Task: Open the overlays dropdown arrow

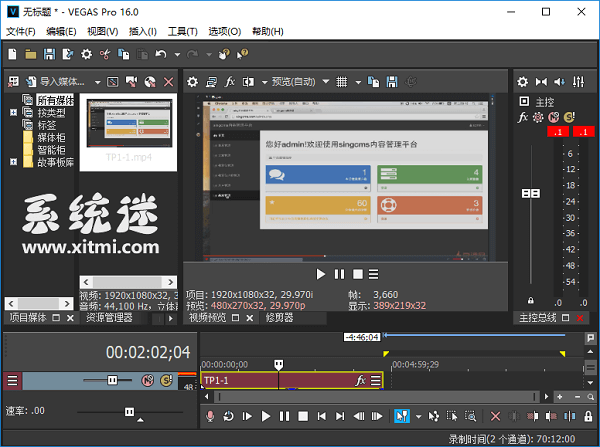Action: [358, 82]
